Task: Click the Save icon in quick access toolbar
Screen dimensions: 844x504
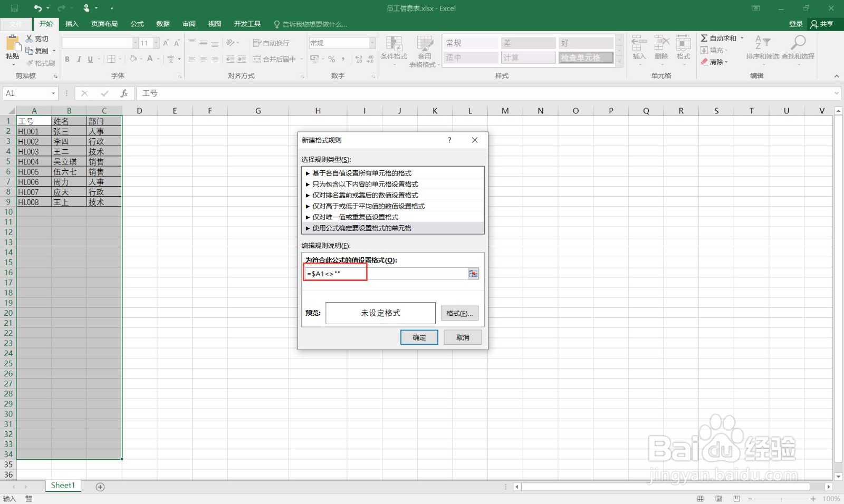Action: pos(14,8)
